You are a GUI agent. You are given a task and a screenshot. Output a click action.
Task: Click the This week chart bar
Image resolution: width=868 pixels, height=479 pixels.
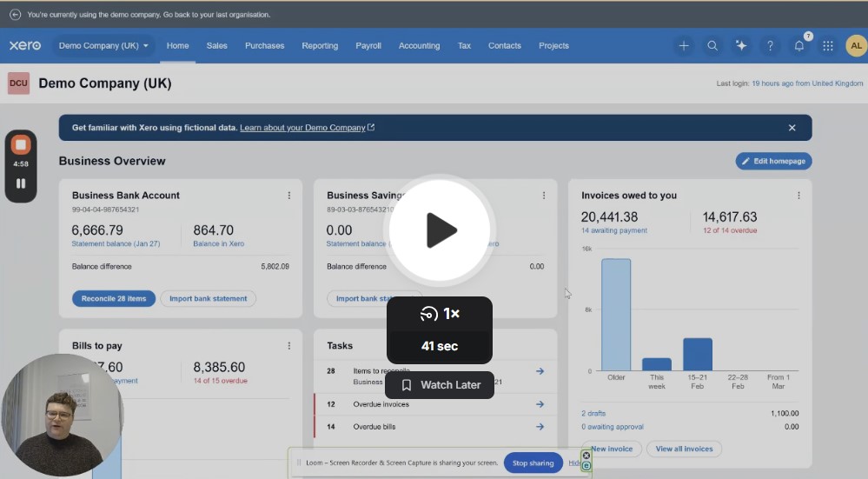click(x=657, y=364)
